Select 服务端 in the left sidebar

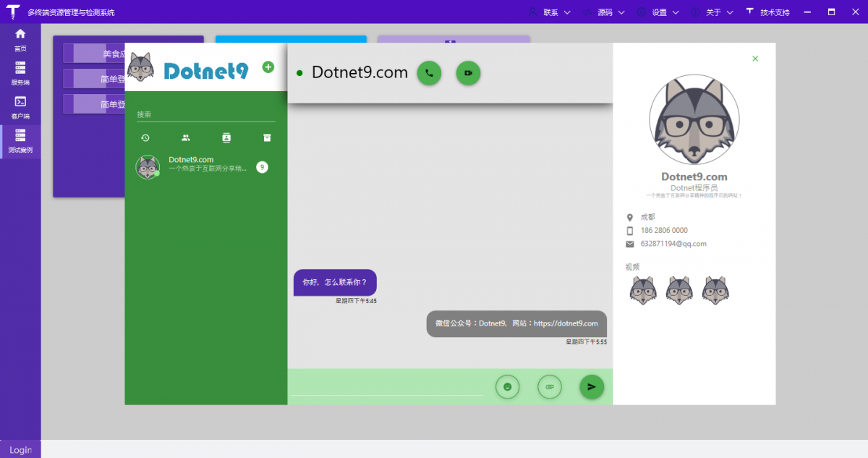click(x=20, y=73)
